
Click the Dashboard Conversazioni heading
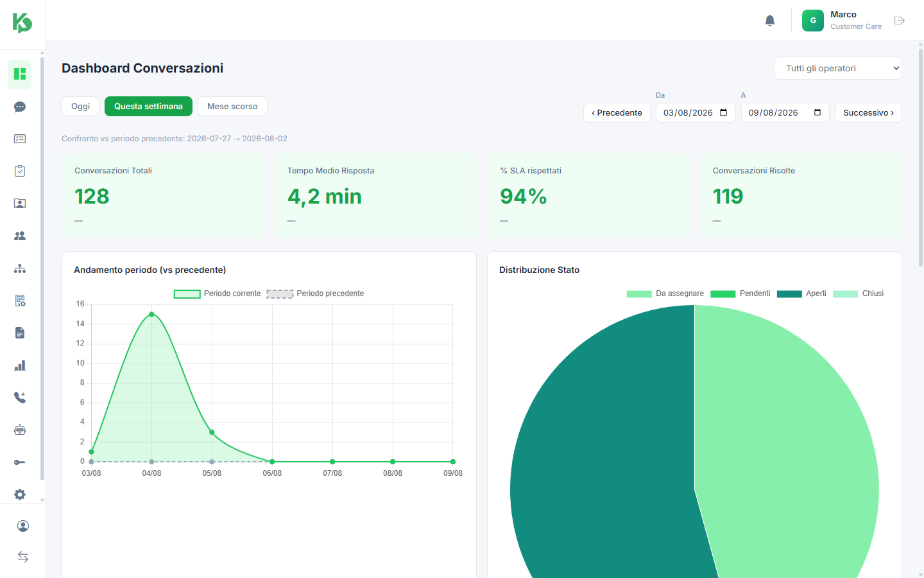142,68
